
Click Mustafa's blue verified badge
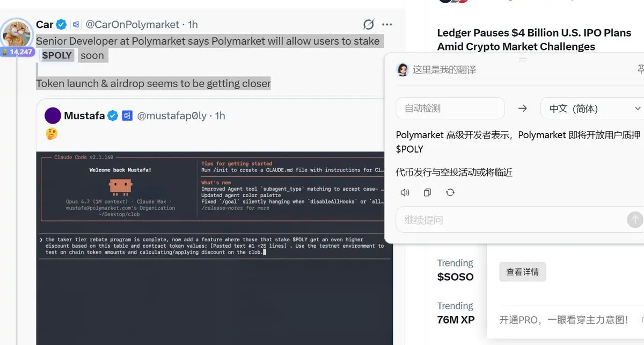pos(113,116)
